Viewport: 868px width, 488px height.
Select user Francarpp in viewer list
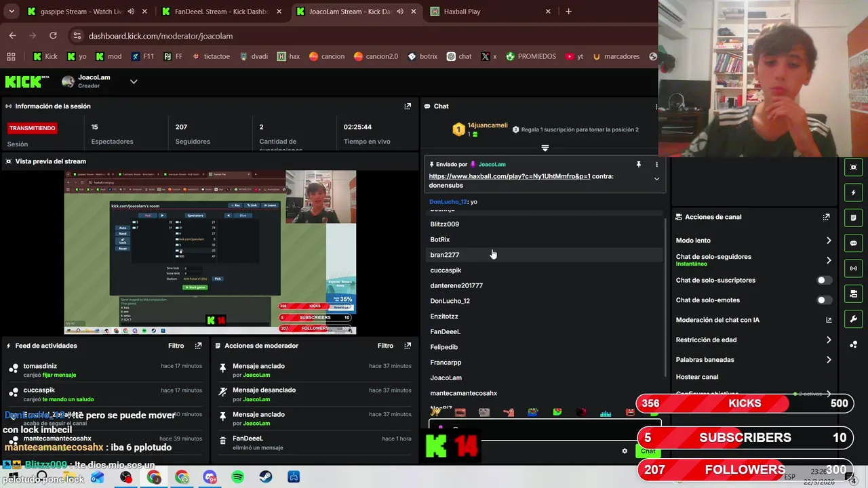[446, 363]
